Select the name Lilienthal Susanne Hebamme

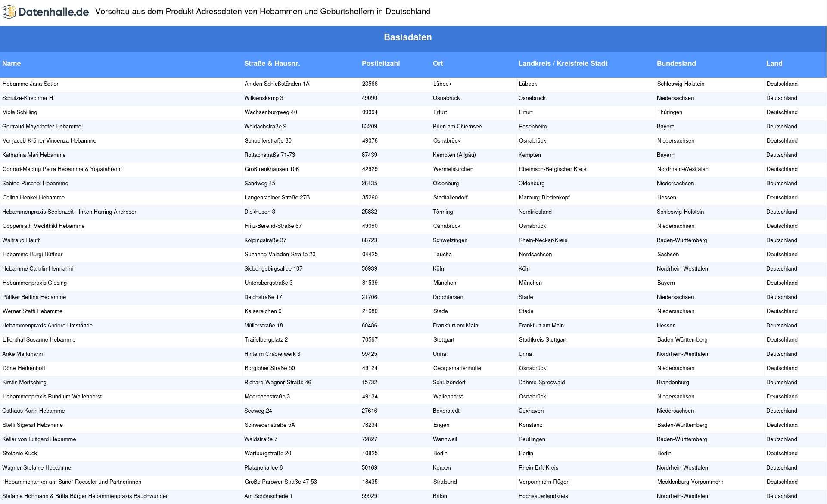pyautogui.click(x=39, y=340)
